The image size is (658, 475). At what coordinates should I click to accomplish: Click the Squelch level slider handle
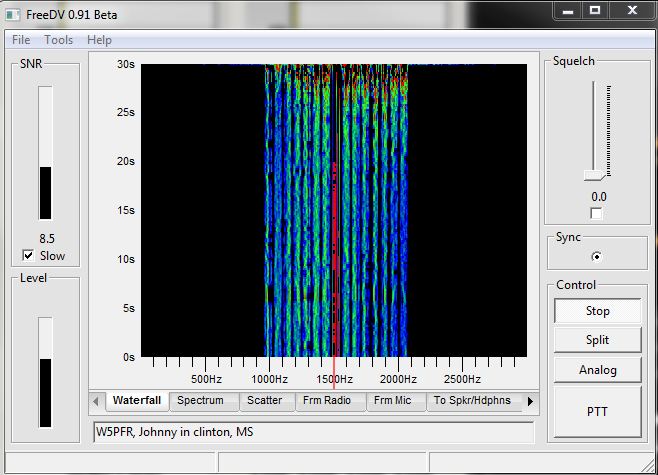tap(594, 176)
